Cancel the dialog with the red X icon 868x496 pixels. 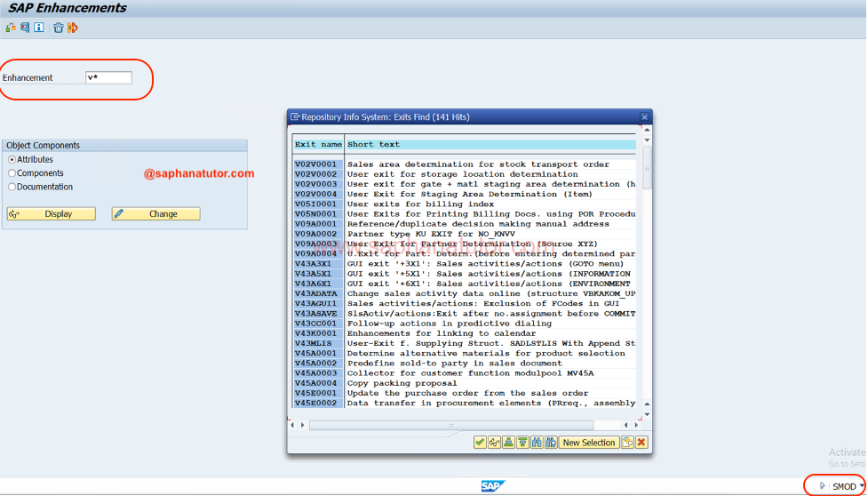pos(641,443)
